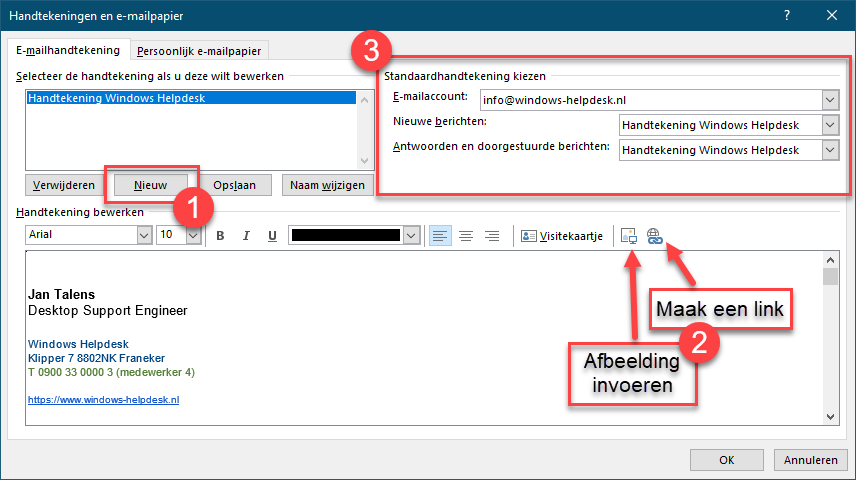Expand the E-mailaccount dropdown
The image size is (856, 480).
[x=830, y=100]
